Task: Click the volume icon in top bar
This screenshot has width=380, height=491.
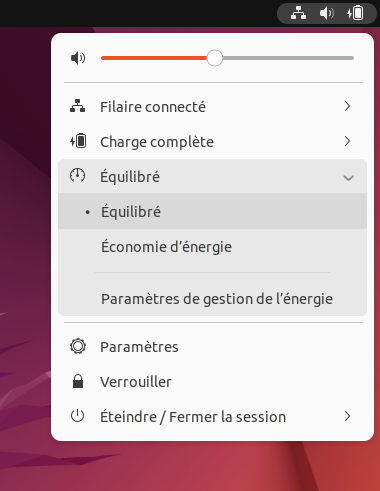Action: pyautogui.click(x=327, y=13)
